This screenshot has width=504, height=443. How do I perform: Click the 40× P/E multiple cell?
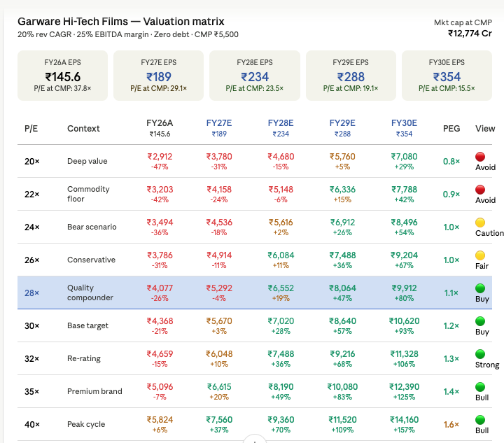coord(32,424)
